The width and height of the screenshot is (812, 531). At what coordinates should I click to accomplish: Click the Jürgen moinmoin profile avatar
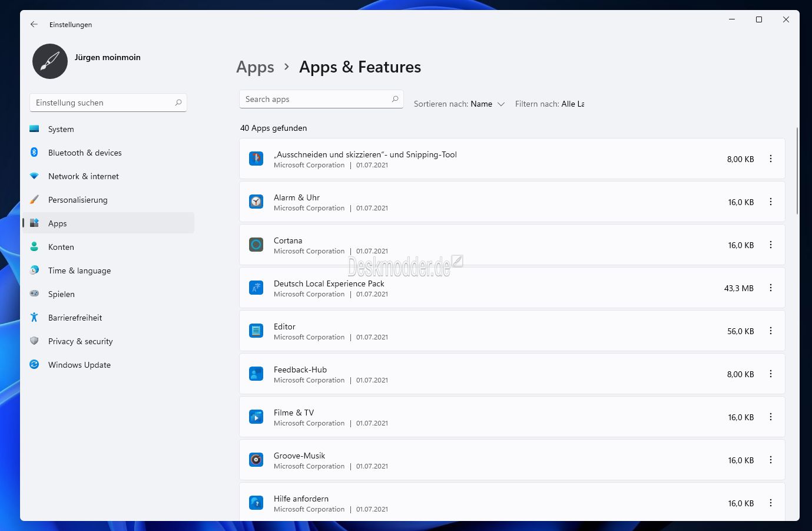coord(50,61)
